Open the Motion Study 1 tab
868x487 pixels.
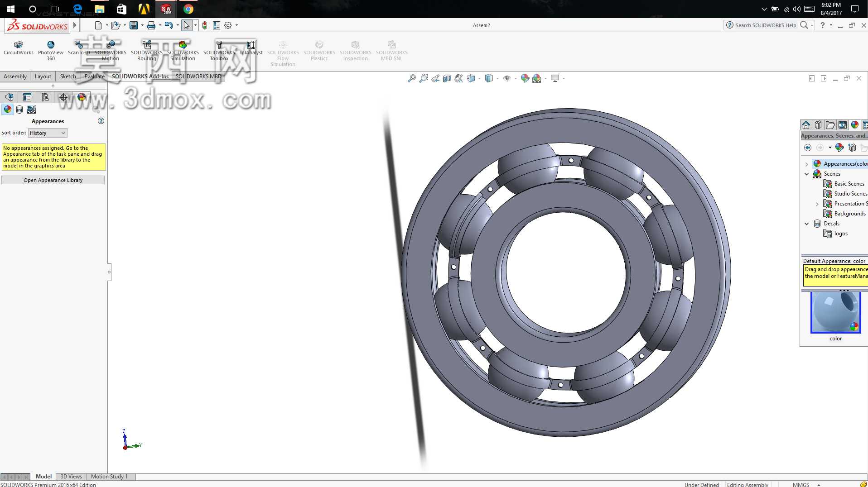pyautogui.click(x=109, y=477)
